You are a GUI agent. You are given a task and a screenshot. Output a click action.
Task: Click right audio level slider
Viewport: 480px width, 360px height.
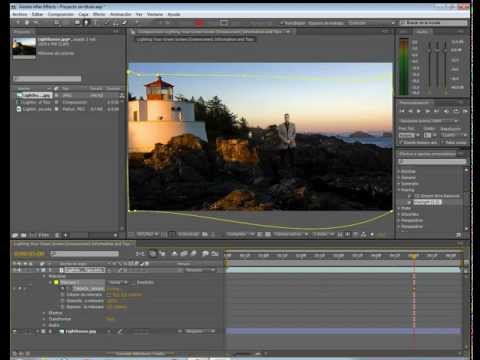pyautogui.click(x=445, y=51)
